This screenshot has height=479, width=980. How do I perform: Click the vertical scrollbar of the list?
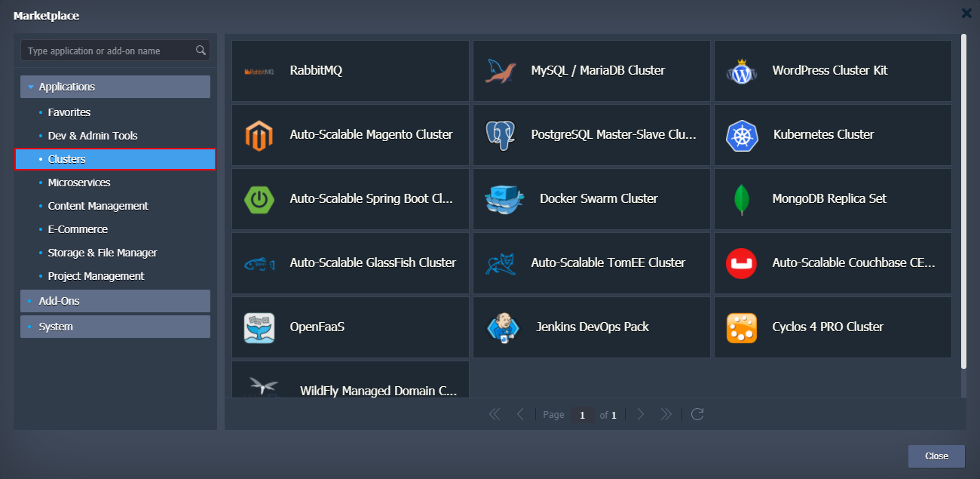point(963,201)
